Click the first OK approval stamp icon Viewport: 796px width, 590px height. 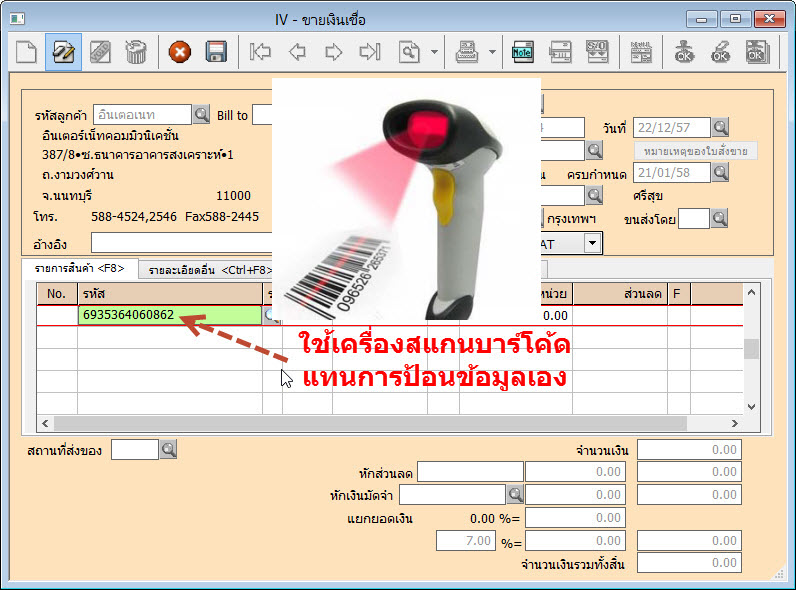tap(684, 52)
